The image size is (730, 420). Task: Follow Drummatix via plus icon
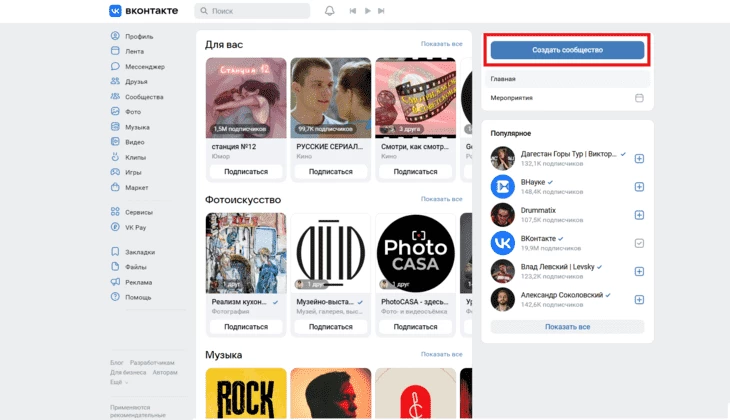pos(639,215)
